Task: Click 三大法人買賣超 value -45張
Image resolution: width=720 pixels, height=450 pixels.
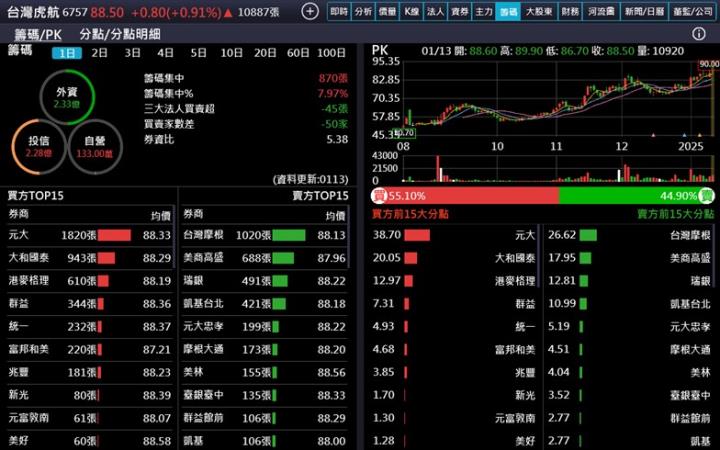Action: click(x=335, y=109)
